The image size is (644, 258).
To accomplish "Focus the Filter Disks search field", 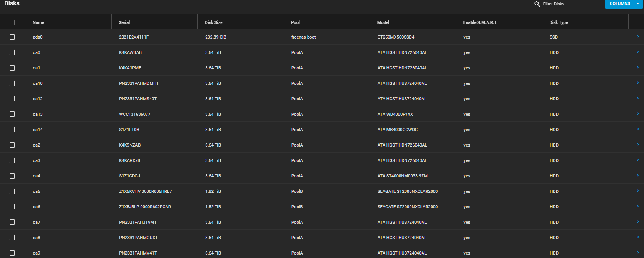I will [x=570, y=4].
